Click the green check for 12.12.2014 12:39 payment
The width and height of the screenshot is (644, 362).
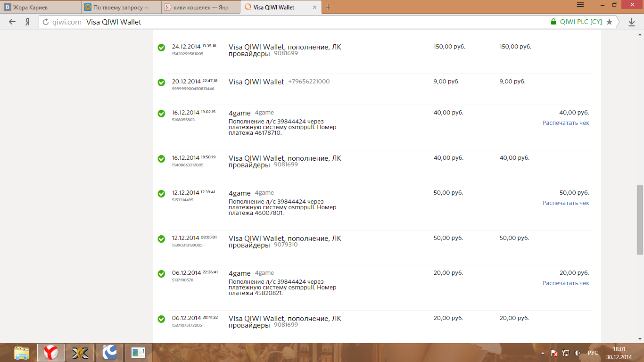[161, 194]
